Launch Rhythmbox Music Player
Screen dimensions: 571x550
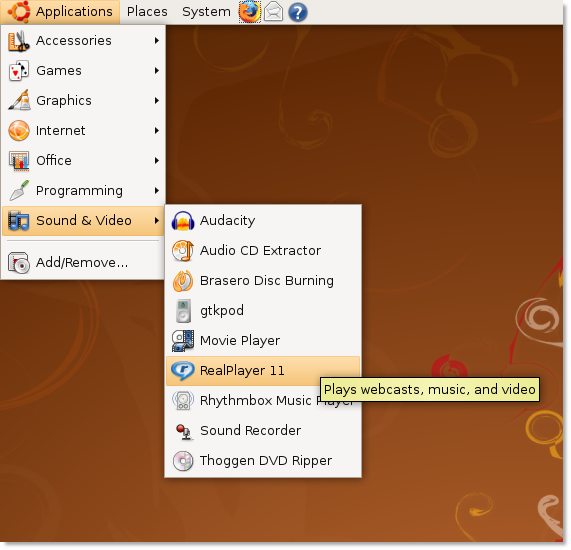tap(263, 401)
